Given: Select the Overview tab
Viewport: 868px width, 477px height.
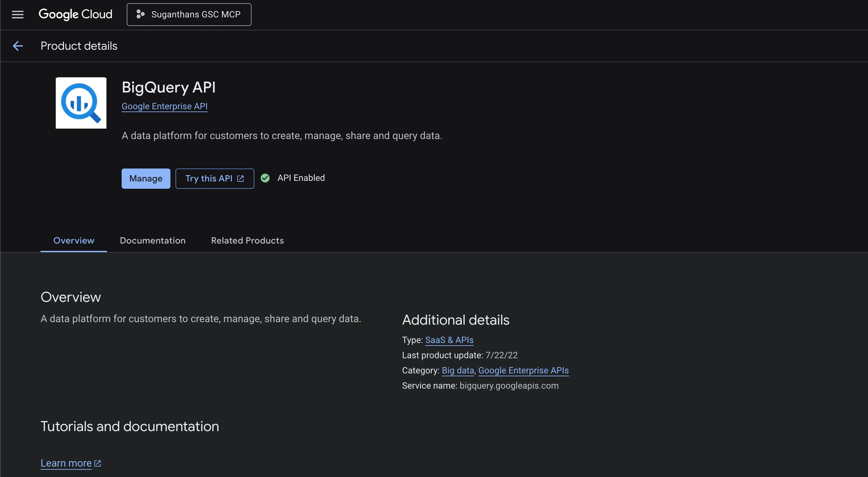Looking at the screenshot, I should click(x=74, y=240).
